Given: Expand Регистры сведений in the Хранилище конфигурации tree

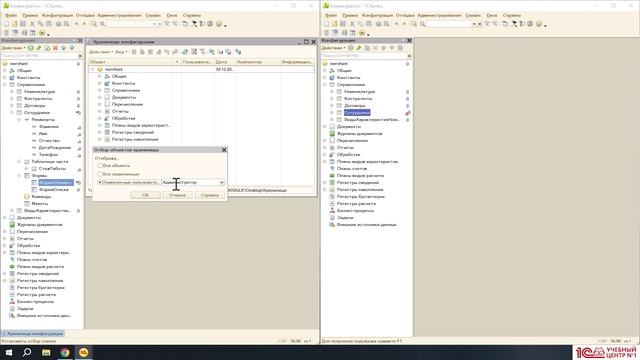Looking at the screenshot, I should click(x=99, y=132).
